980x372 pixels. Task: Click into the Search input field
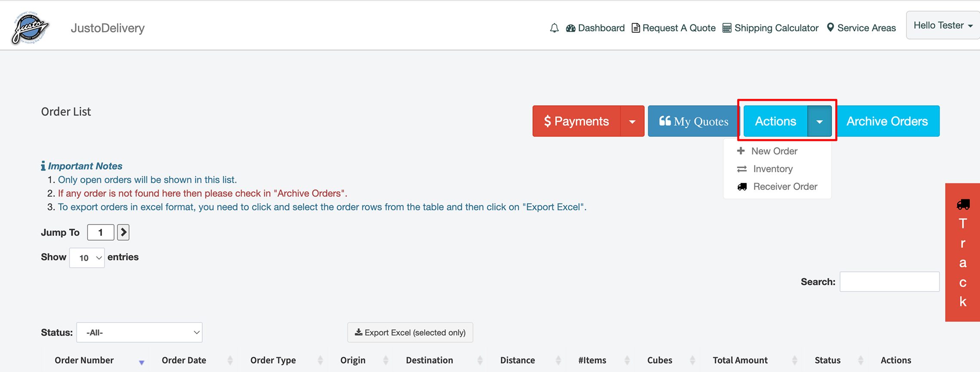pos(889,282)
